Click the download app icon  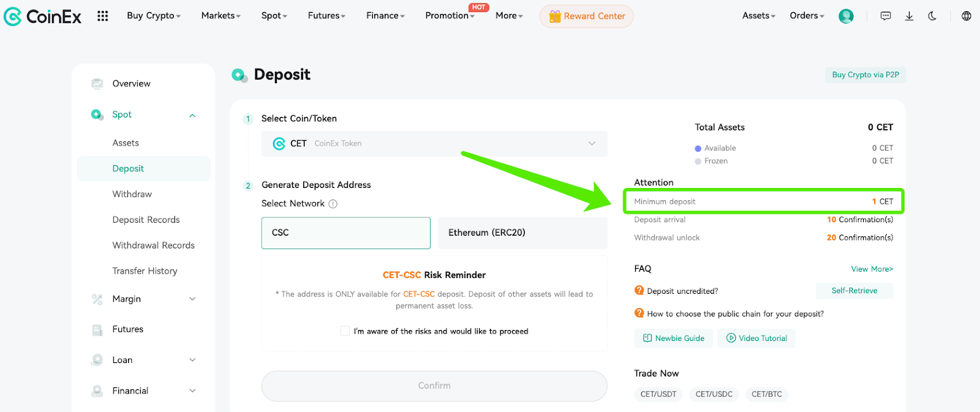(909, 16)
